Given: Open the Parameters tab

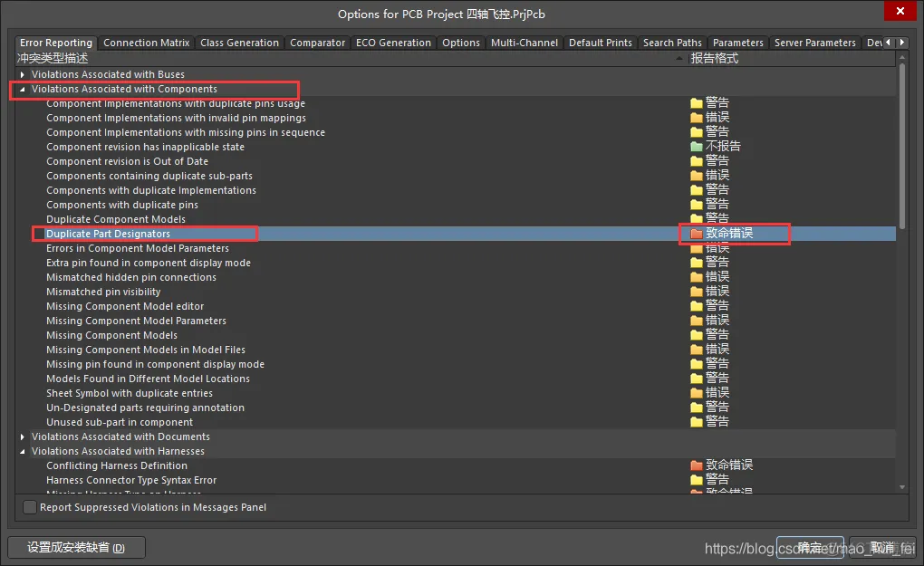Looking at the screenshot, I should (x=737, y=43).
